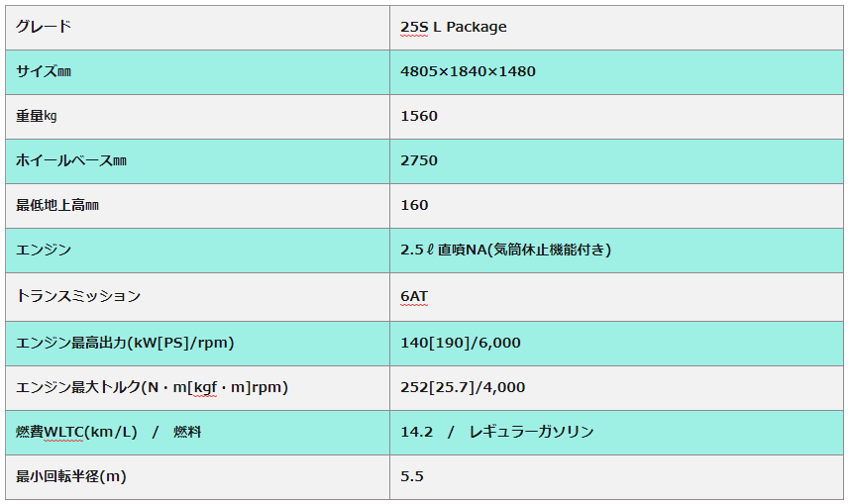Image resolution: width=848 pixels, height=504 pixels.
Task: Click the サイズmm label cell
Action: click(x=45, y=71)
